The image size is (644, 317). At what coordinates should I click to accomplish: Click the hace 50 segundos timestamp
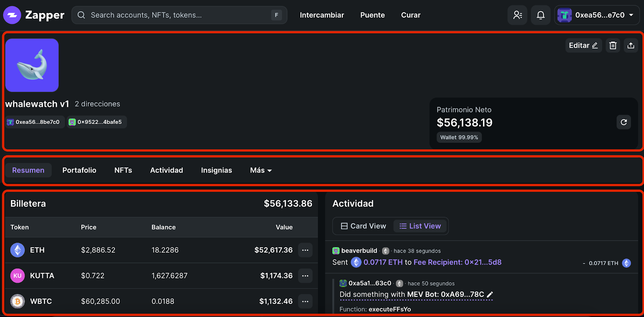click(x=431, y=284)
